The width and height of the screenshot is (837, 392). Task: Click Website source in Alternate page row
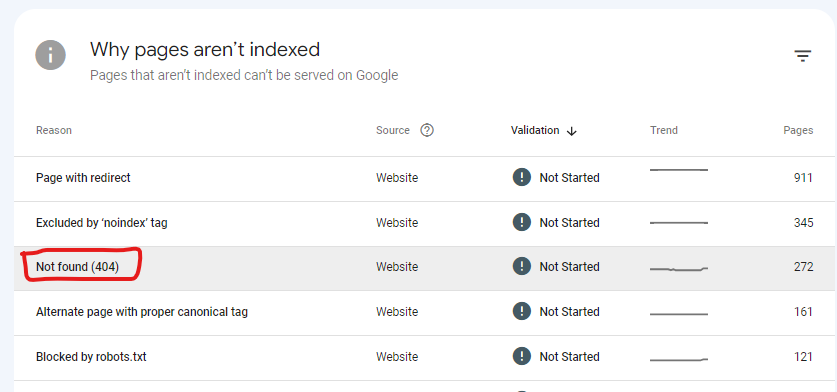click(x=397, y=312)
